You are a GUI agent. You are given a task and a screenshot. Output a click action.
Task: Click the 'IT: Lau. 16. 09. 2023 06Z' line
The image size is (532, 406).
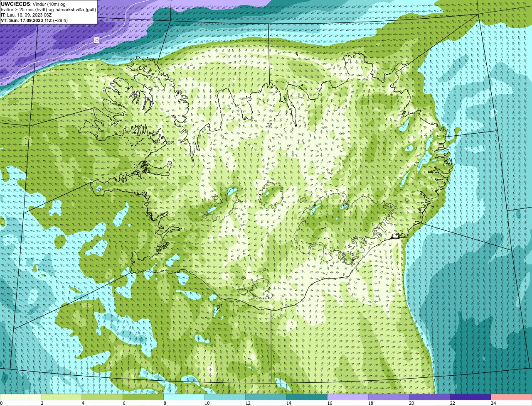pyautogui.click(x=26, y=15)
